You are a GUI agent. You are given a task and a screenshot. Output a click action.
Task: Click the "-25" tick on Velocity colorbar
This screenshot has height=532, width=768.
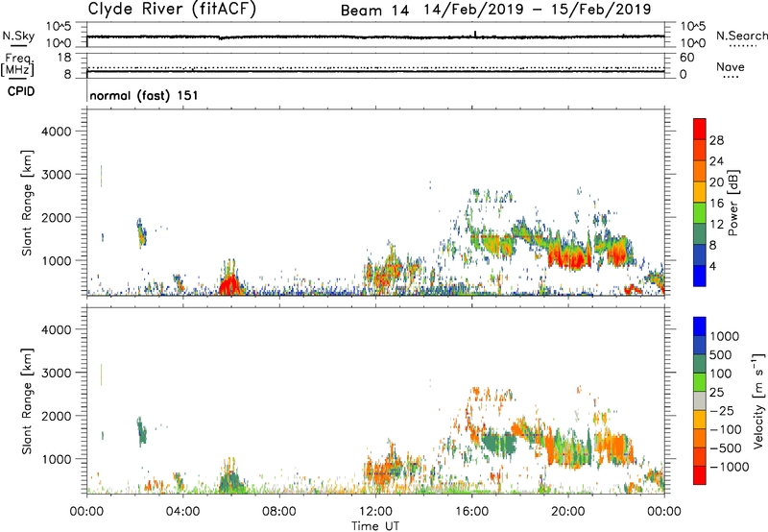coord(723,411)
